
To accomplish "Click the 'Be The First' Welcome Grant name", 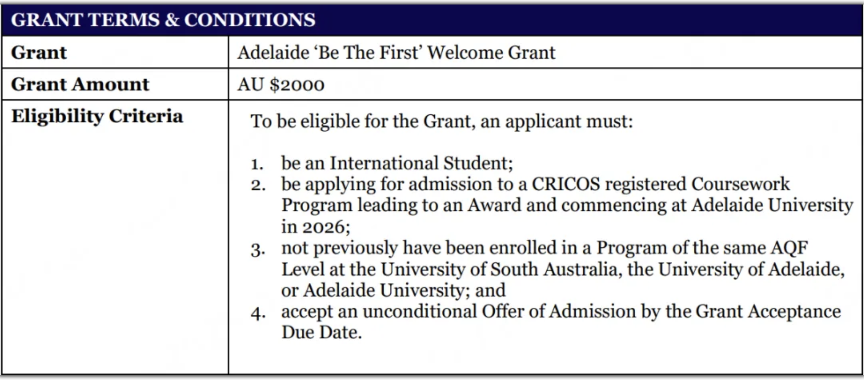I will (396, 53).
